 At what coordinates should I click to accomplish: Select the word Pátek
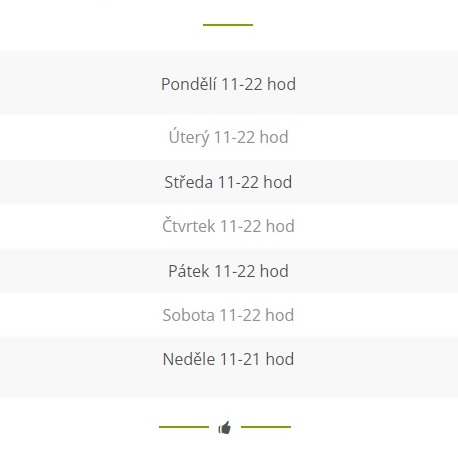(189, 271)
